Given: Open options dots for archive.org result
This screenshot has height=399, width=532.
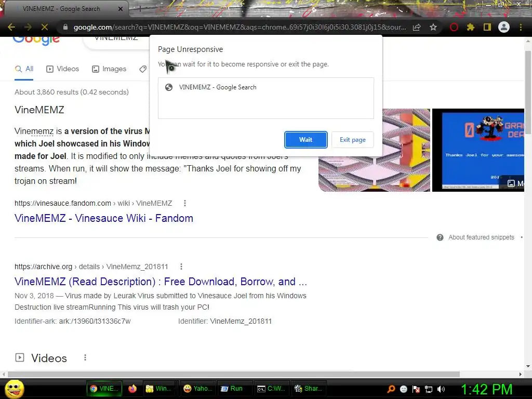Looking at the screenshot, I should pos(181,267).
